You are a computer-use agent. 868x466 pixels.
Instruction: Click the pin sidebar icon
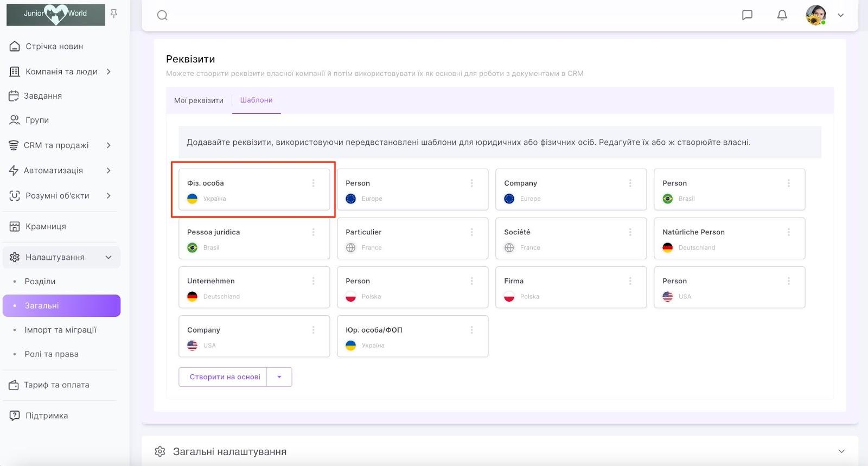point(114,14)
